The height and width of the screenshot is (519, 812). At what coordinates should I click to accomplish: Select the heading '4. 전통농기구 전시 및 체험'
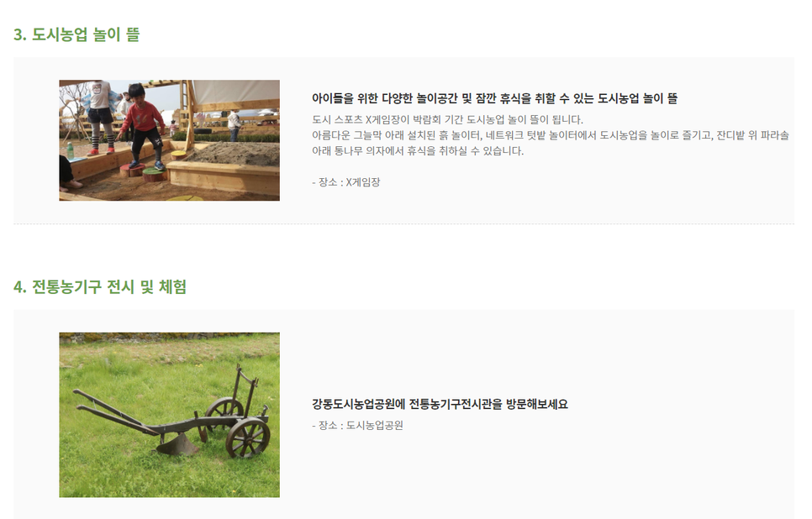pyautogui.click(x=100, y=286)
